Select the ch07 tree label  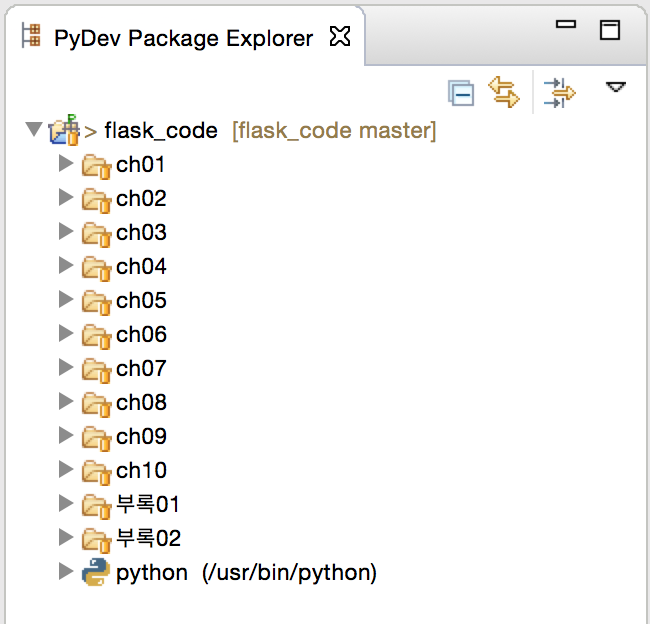(141, 369)
